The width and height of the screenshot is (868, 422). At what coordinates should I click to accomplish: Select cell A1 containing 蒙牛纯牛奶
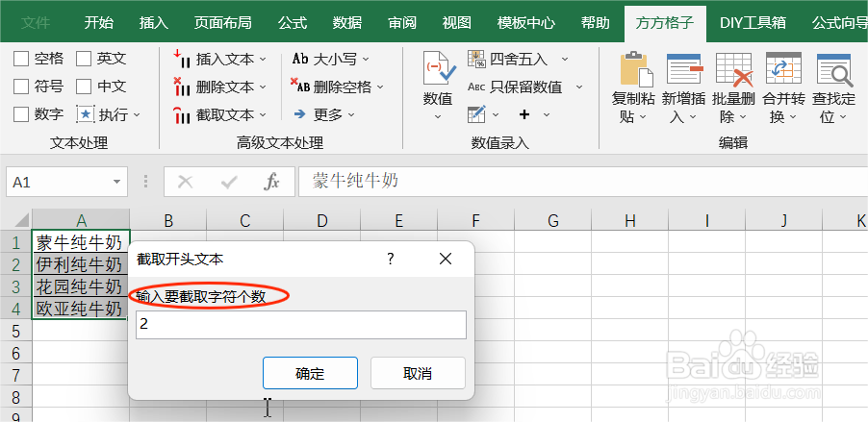click(x=81, y=242)
